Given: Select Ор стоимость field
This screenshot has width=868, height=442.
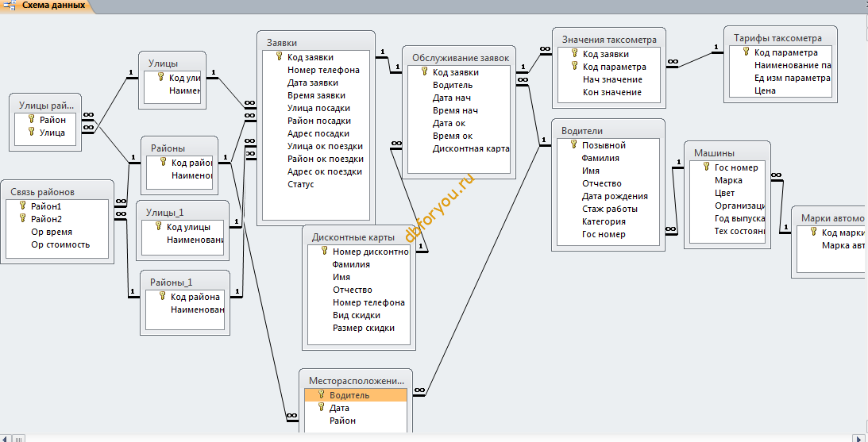Looking at the screenshot, I should click(x=57, y=244).
